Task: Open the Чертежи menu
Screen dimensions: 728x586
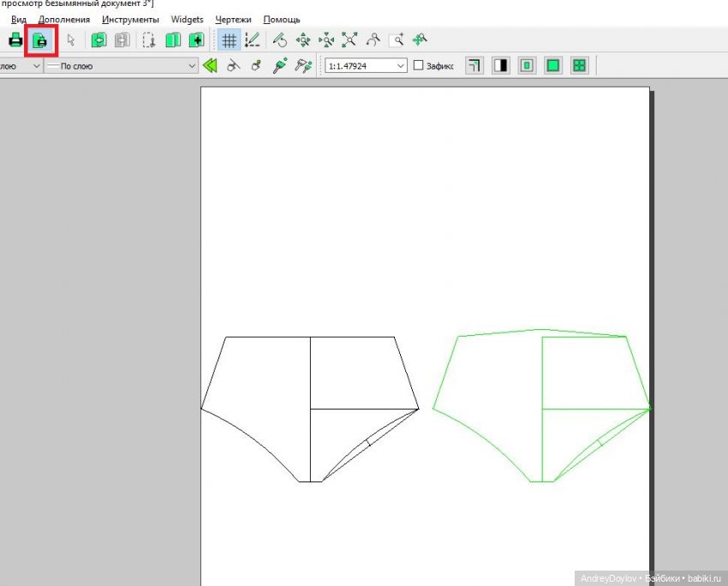Action: (x=234, y=19)
